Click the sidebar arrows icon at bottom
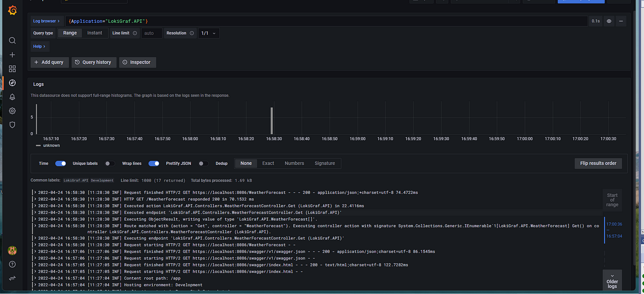The image size is (644, 294). coord(12,278)
